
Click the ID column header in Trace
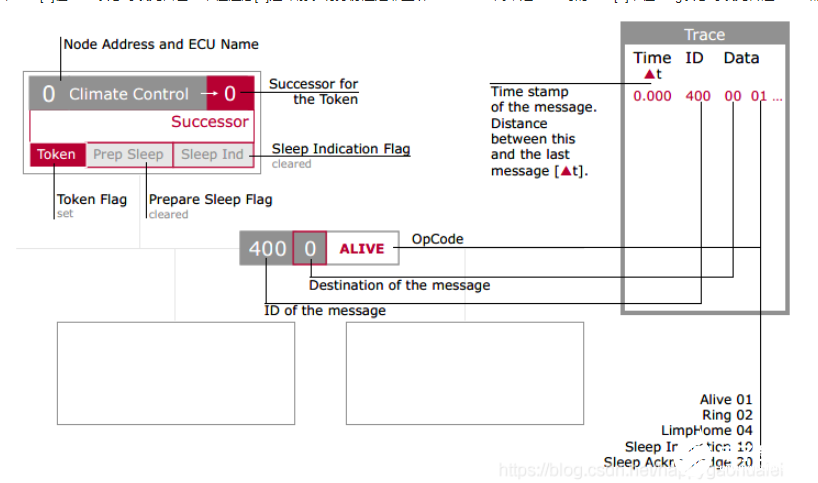point(694,58)
